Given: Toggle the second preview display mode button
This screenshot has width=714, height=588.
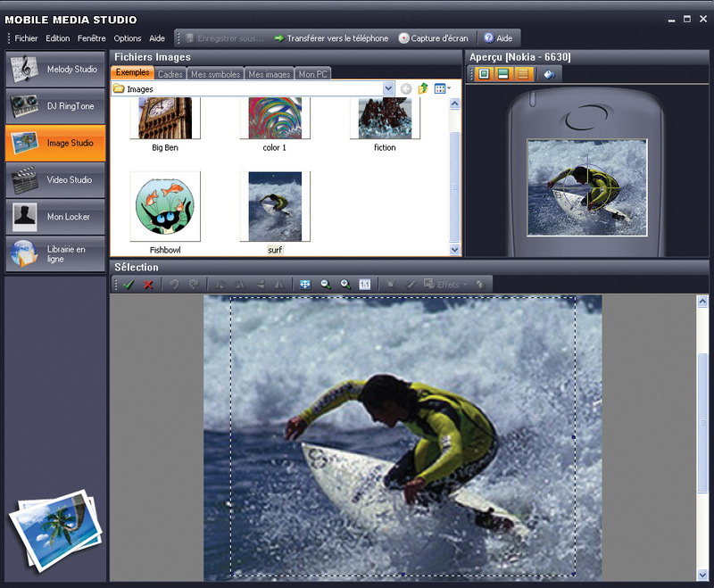Looking at the screenshot, I should (x=503, y=74).
